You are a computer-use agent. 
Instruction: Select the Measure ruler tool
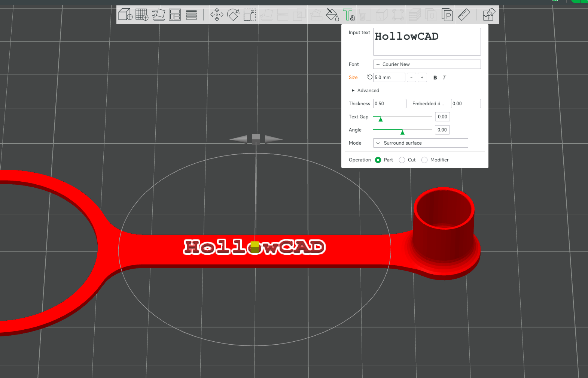coord(464,15)
